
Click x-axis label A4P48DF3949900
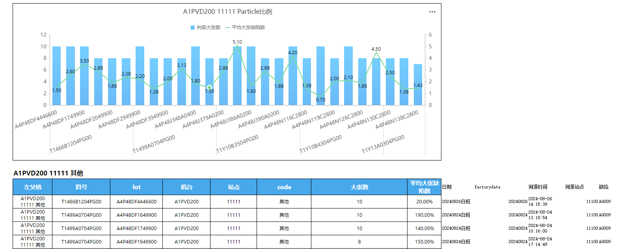click(x=147, y=120)
